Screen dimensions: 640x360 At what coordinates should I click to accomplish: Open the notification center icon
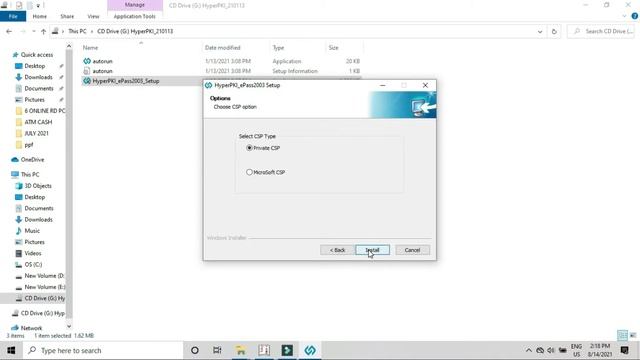(x=624, y=350)
